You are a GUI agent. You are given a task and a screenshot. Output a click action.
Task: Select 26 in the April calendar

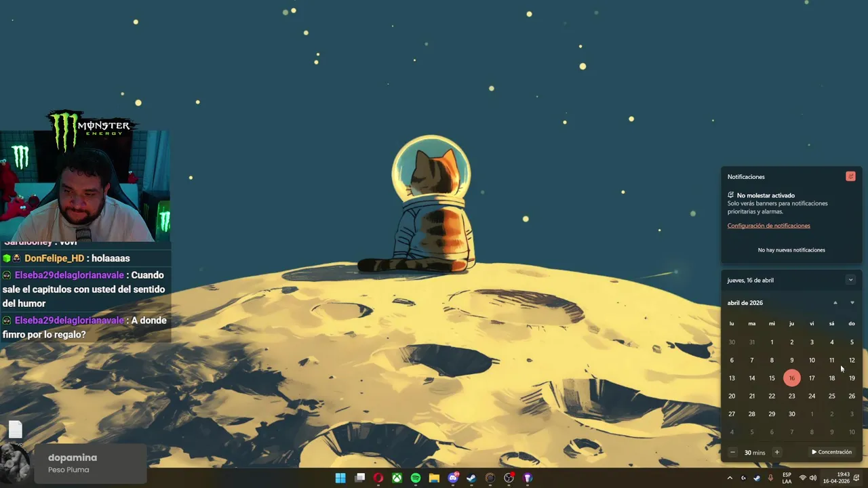coord(852,396)
